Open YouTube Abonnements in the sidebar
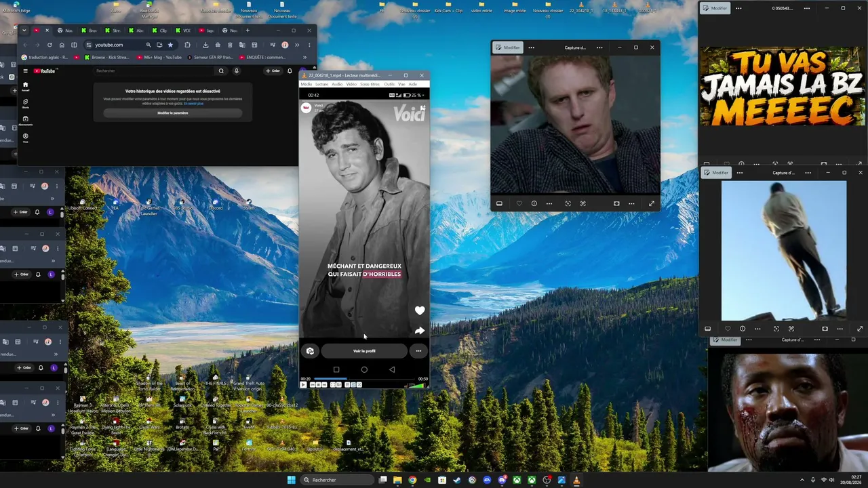 click(26, 121)
